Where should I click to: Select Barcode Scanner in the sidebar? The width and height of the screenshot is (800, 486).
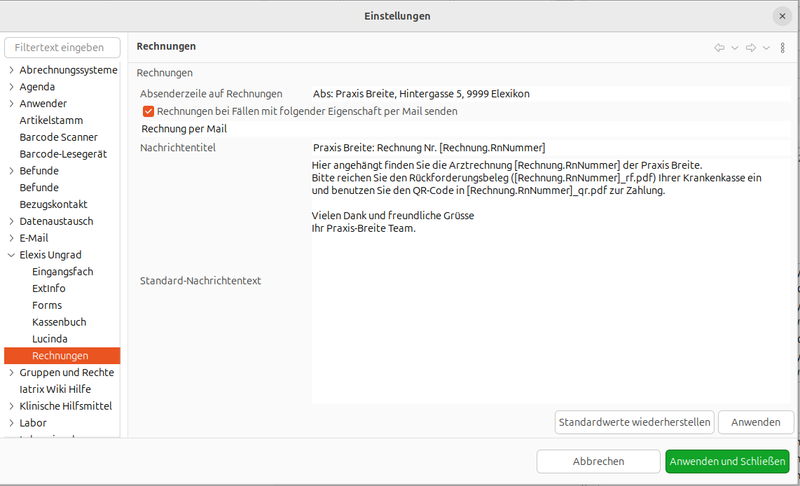(x=59, y=137)
